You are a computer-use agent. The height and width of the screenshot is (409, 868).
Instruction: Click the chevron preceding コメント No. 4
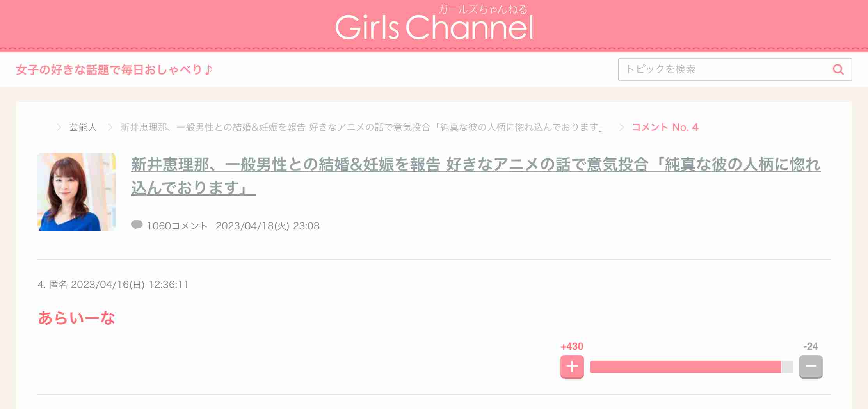pyautogui.click(x=621, y=127)
